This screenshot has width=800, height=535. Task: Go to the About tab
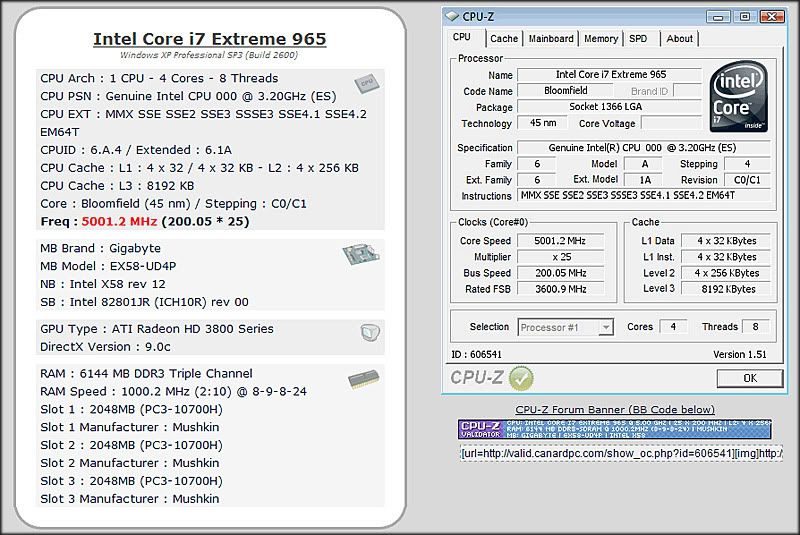click(x=680, y=39)
